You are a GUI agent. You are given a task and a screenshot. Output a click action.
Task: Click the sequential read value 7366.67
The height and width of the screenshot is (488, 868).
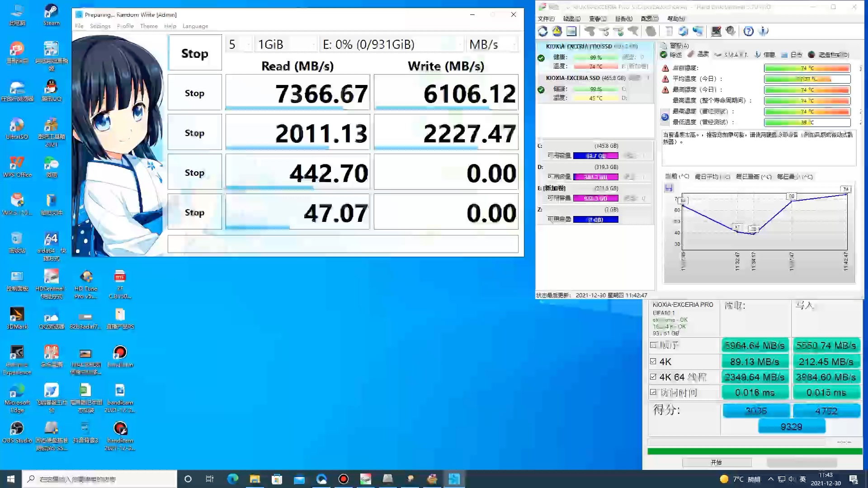[x=297, y=93]
